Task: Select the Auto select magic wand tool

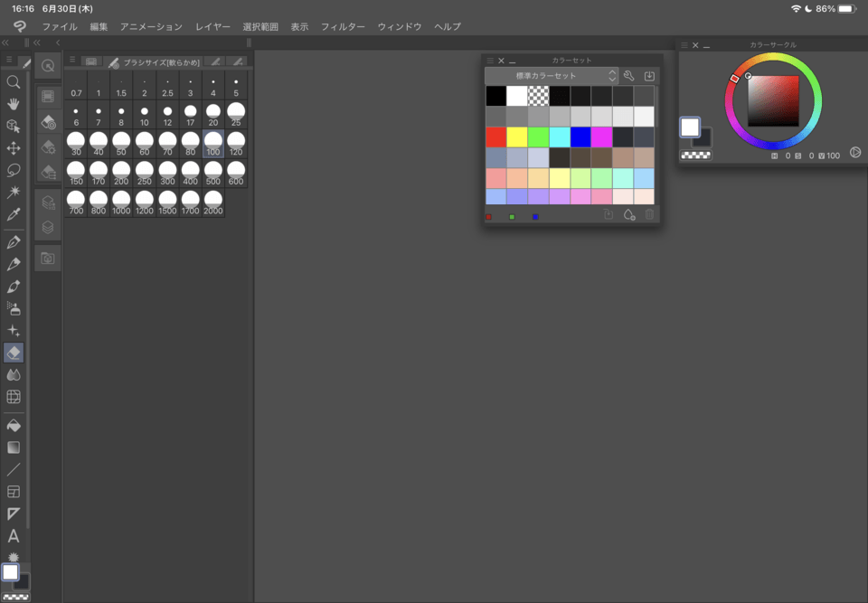Action: click(x=14, y=193)
